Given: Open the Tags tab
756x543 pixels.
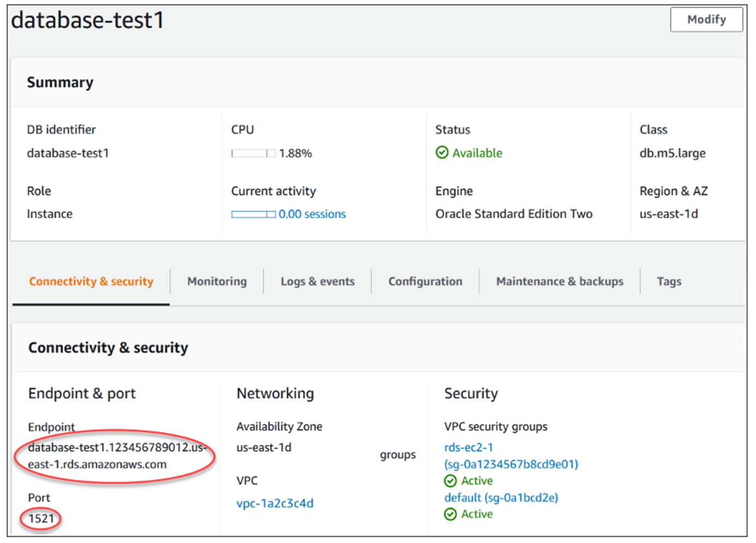Looking at the screenshot, I should [669, 281].
